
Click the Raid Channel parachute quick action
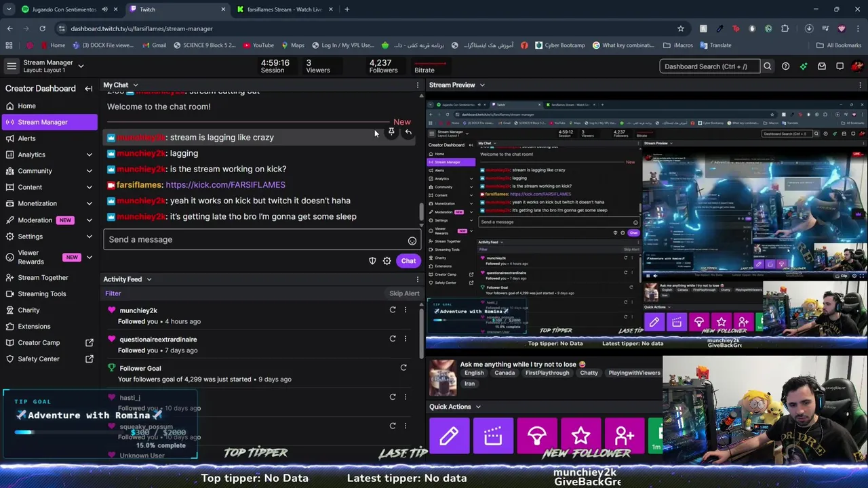coord(536,435)
